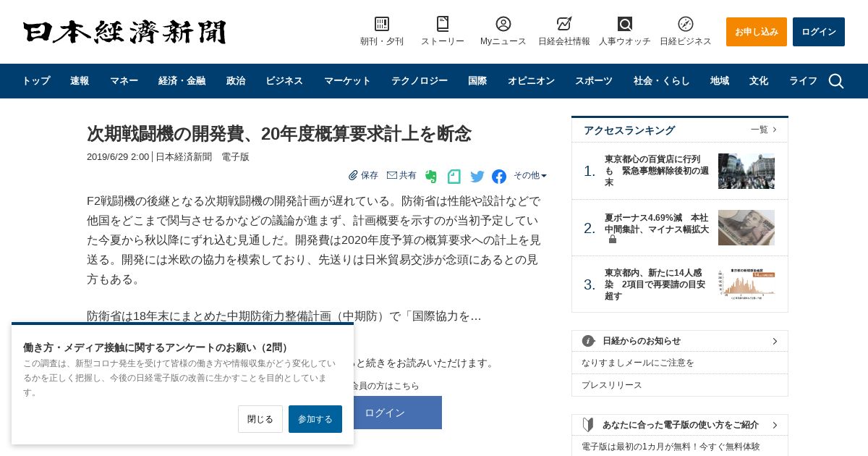Open the 日経会社情報 chart icon
Viewport: 868px width, 456px height.
tap(564, 24)
